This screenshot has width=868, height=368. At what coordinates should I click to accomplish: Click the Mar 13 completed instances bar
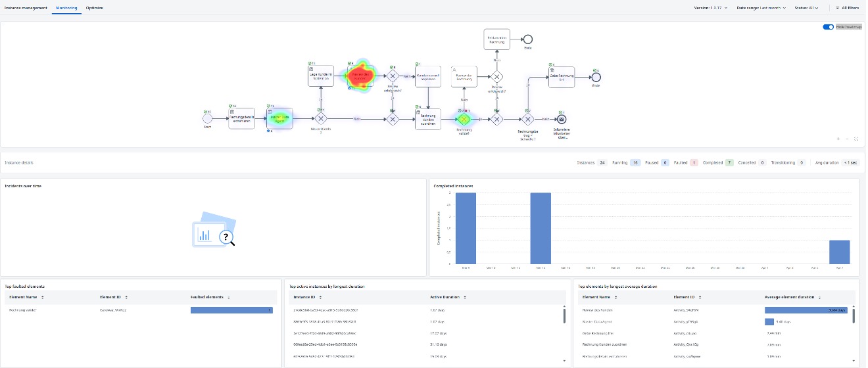click(x=541, y=228)
